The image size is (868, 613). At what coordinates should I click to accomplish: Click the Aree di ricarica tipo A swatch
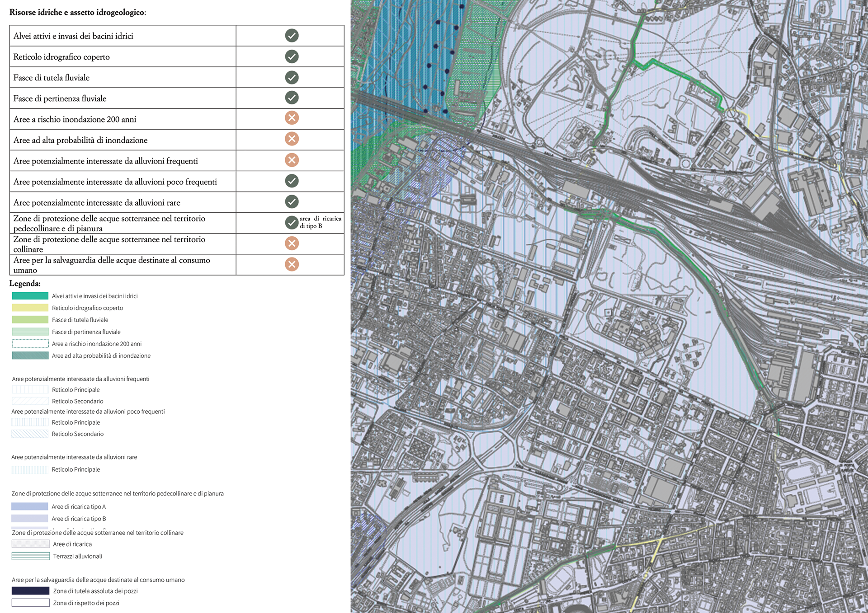pos(29,506)
